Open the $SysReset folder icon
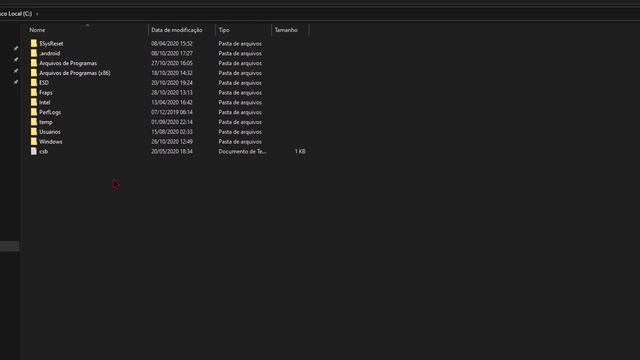 point(34,43)
